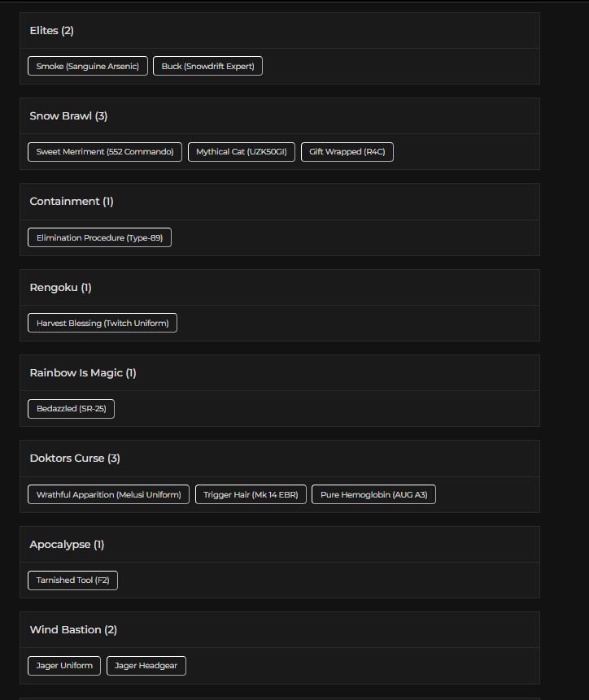The width and height of the screenshot is (589, 700).
Task: Open Elimination Procedure (Type-89) tag
Action: [x=99, y=237]
